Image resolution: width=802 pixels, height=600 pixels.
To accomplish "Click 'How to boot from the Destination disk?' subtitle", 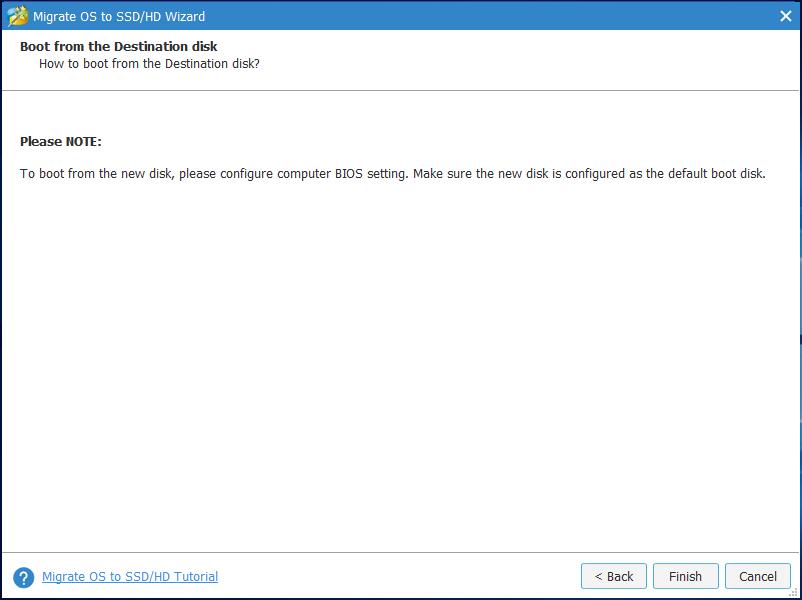I will point(149,64).
